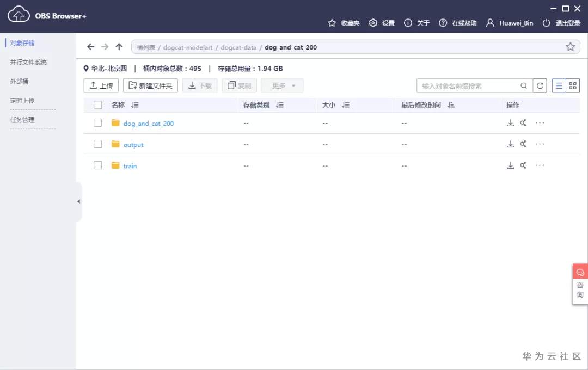
Task: Go to dogcat-data in breadcrumb
Action: 238,47
